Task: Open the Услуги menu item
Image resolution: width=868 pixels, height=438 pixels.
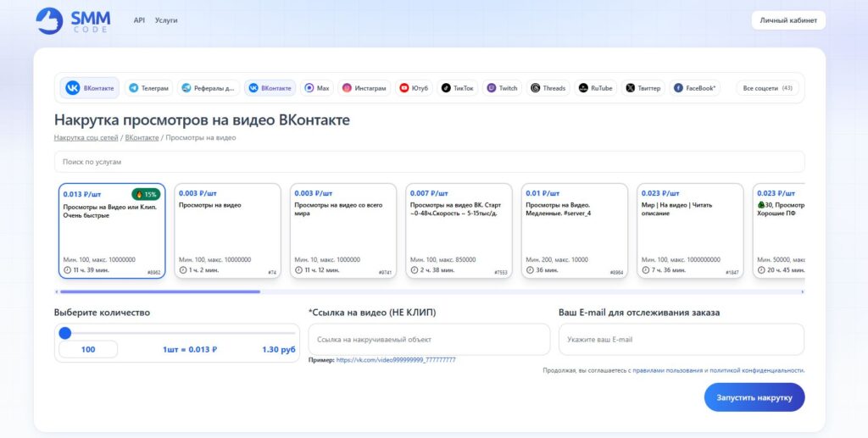Action: (166, 20)
